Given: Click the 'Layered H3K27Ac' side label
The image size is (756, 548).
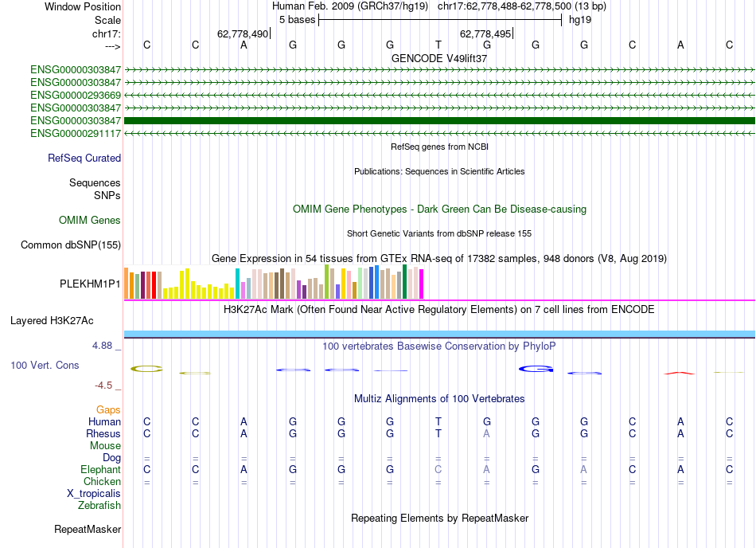Looking at the screenshot, I should pyautogui.click(x=52, y=321).
